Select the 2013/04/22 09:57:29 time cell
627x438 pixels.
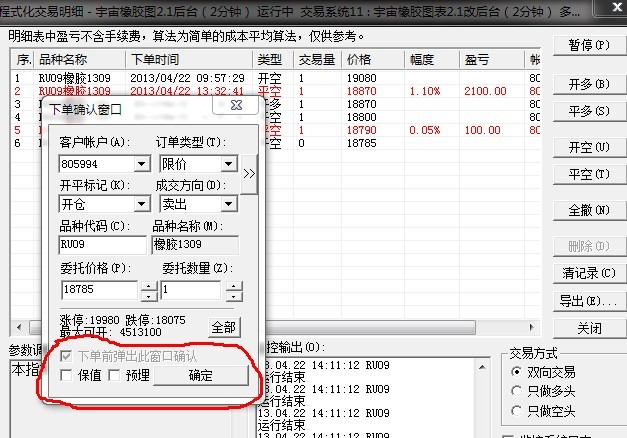point(187,78)
